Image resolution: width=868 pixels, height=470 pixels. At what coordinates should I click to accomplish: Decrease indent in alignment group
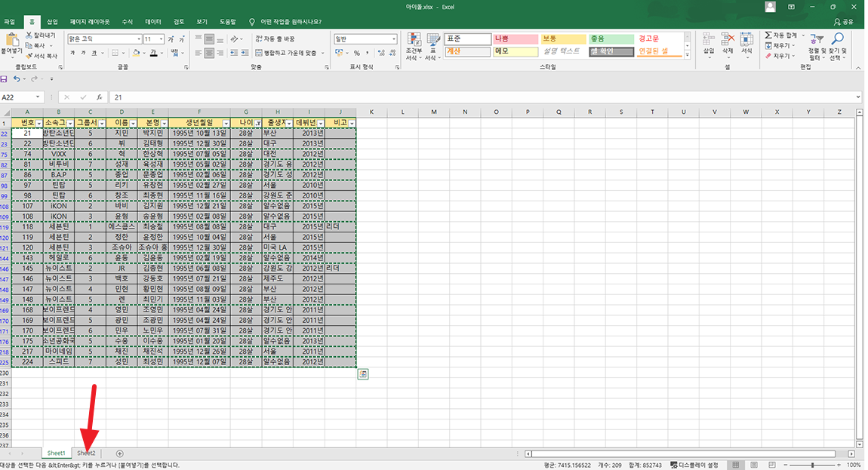(234, 53)
